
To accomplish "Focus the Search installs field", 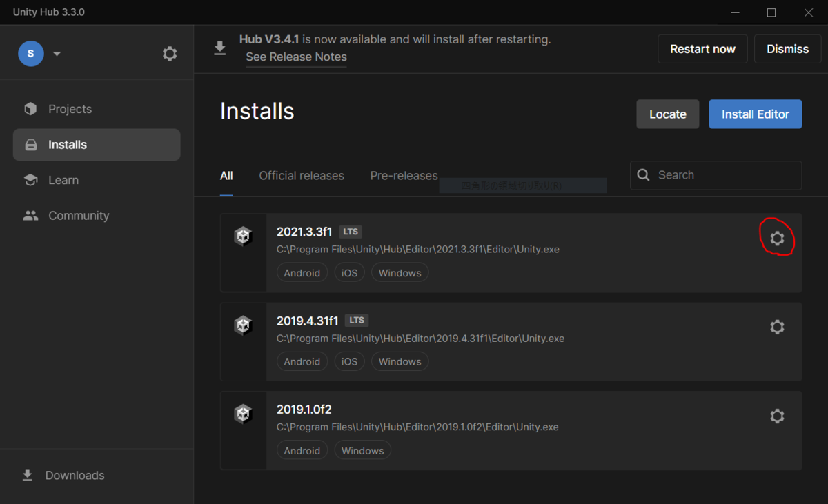I will (716, 175).
